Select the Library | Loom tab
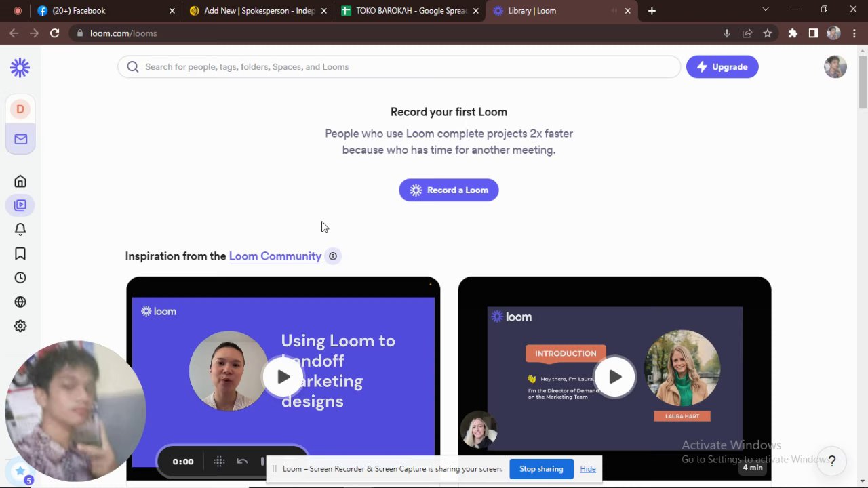This screenshot has height=488, width=868. point(561,11)
